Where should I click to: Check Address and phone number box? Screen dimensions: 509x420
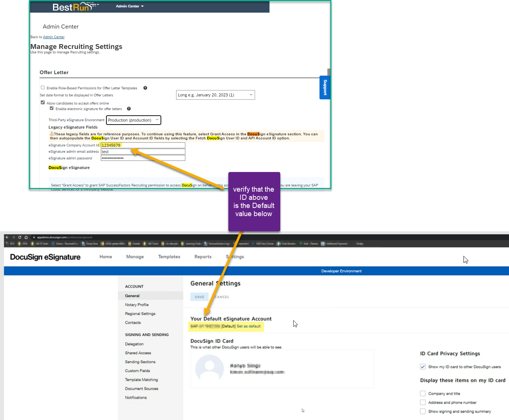(x=423, y=402)
